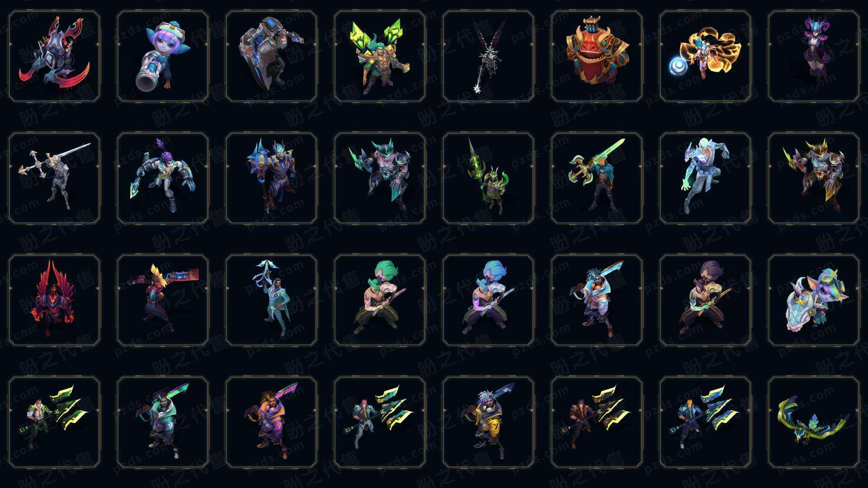Click the golden nine-tailed fox with orb
Screen dimensions: 868x488
point(705,56)
